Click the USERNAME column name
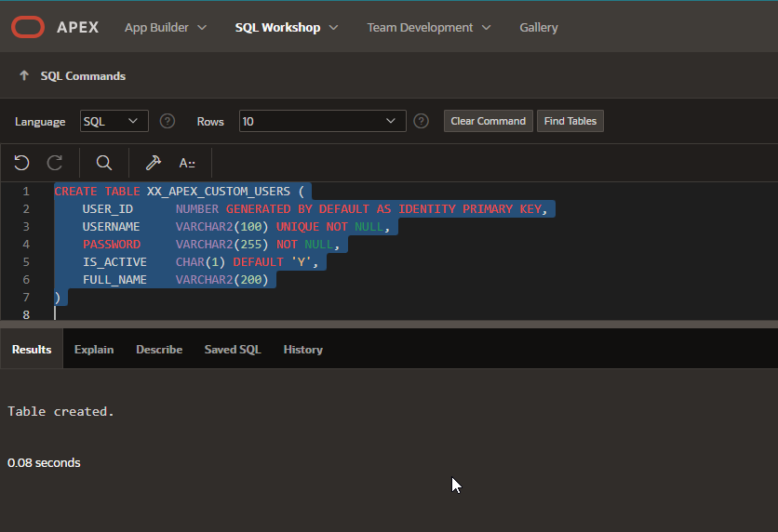The height and width of the screenshot is (532, 778). tap(111, 227)
